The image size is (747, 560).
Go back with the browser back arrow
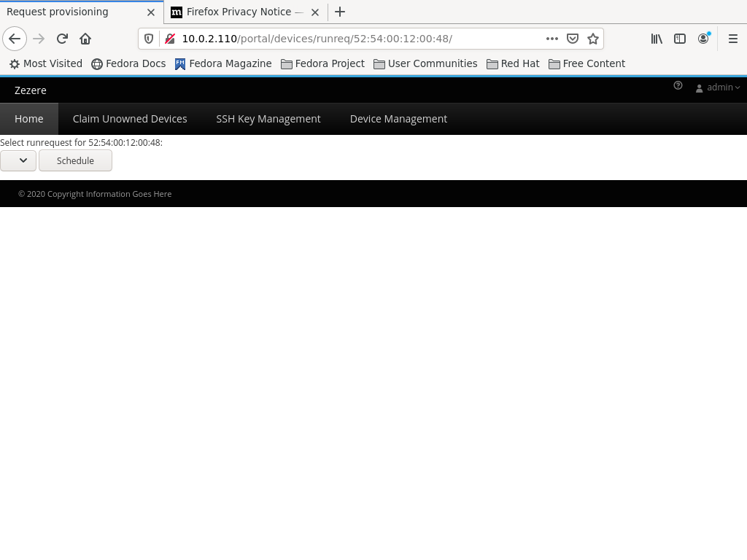coord(15,39)
